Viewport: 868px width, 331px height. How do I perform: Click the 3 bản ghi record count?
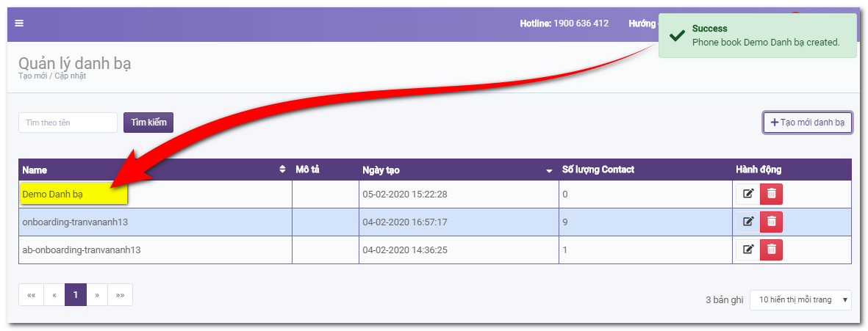[x=724, y=300]
